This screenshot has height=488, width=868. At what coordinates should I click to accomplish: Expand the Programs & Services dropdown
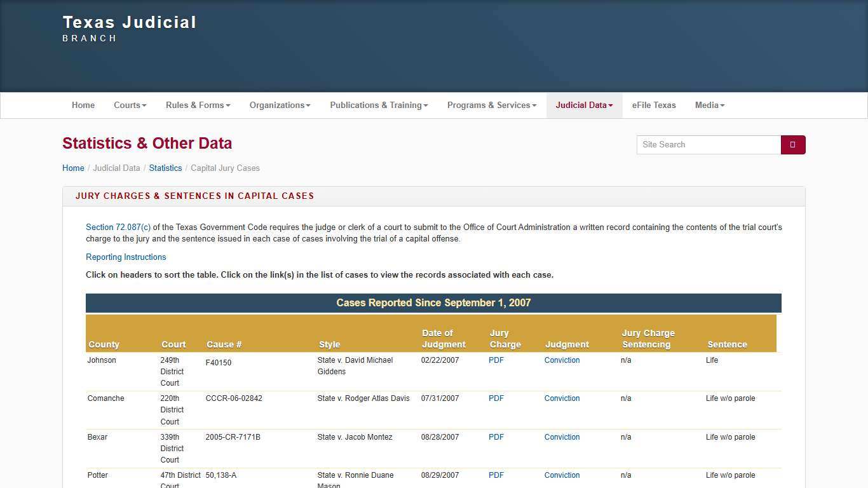[491, 105]
